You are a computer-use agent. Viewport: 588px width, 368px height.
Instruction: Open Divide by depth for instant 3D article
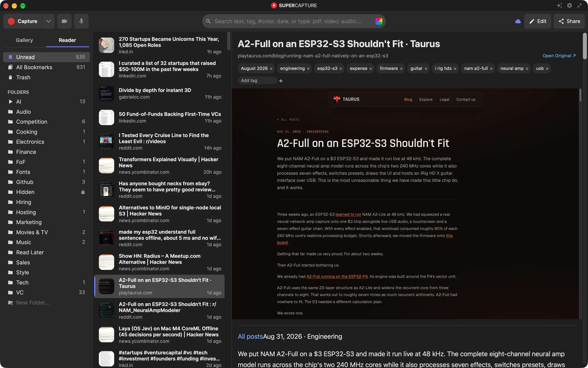pos(159,93)
